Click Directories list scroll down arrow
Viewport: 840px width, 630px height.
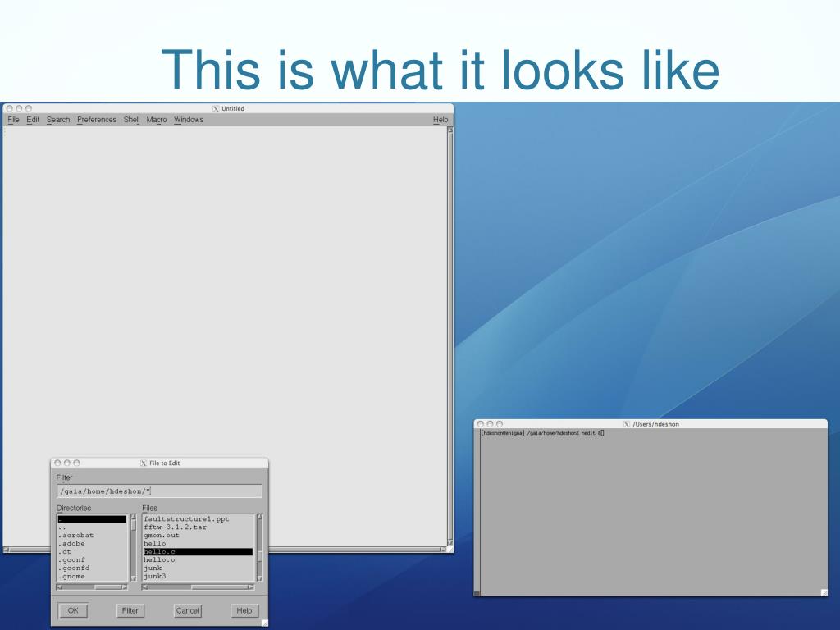tap(134, 578)
